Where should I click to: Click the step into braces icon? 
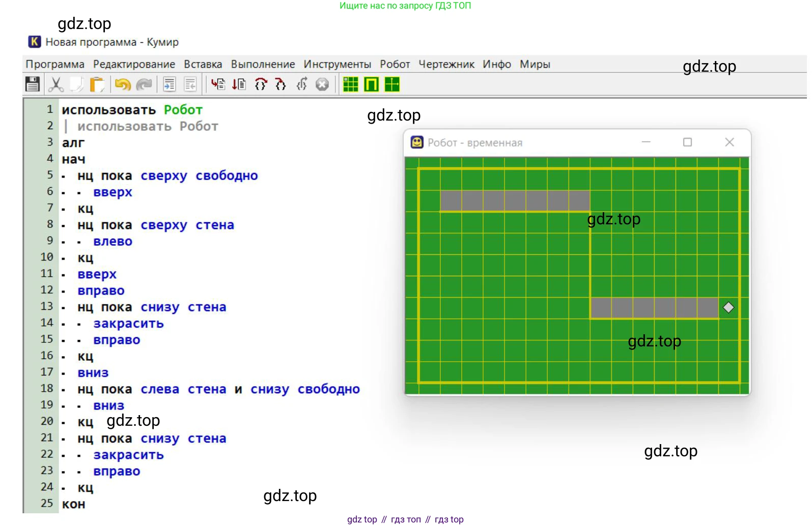click(281, 84)
